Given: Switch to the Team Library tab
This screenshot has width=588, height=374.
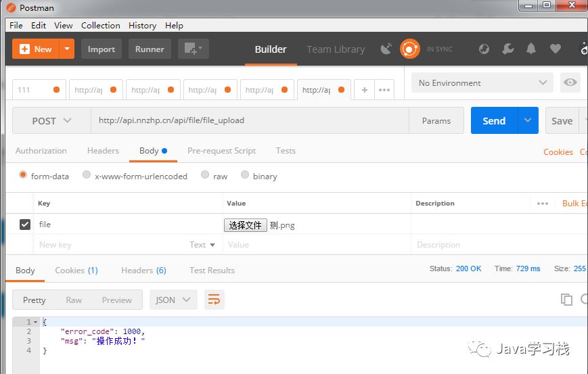Looking at the screenshot, I should pyautogui.click(x=336, y=49).
